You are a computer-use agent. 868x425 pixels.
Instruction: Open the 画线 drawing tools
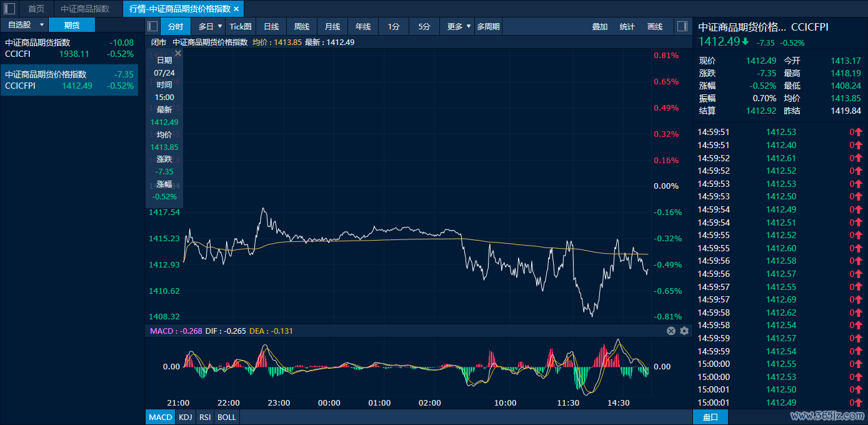655,26
